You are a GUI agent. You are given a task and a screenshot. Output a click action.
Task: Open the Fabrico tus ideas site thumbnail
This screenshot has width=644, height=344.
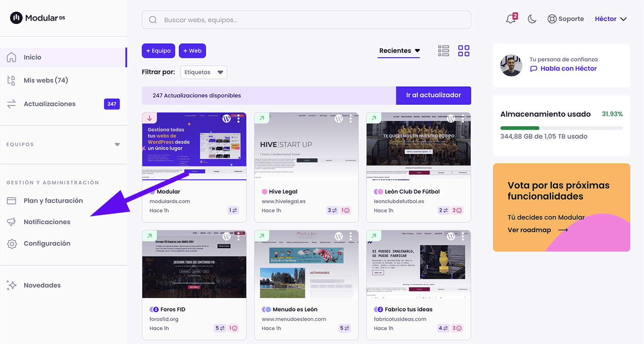(x=419, y=264)
